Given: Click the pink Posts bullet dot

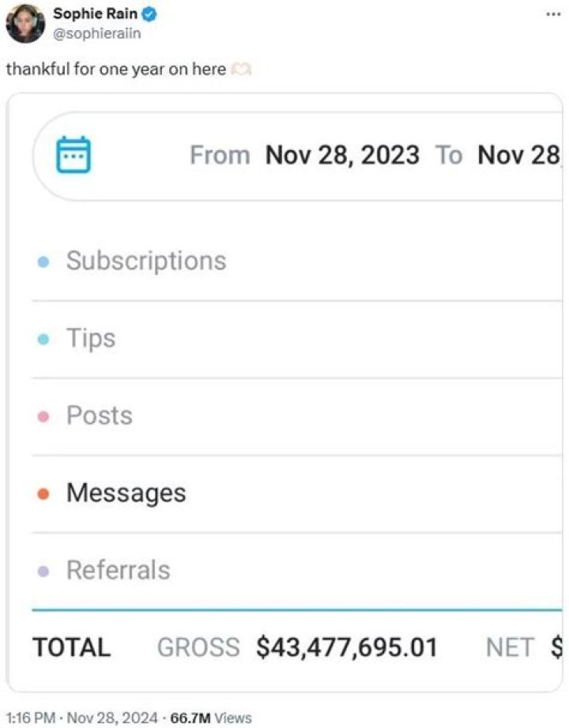Looking at the screenshot, I should (43, 417).
